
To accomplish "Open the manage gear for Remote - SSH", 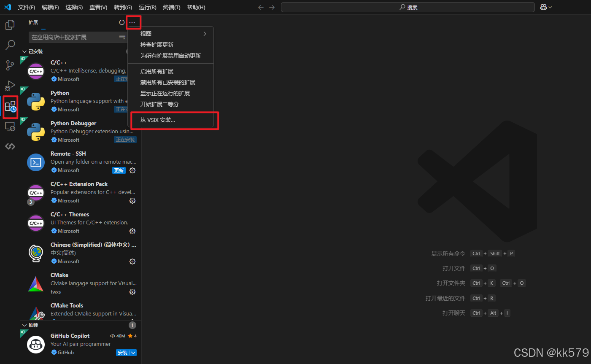I will pyautogui.click(x=132, y=170).
